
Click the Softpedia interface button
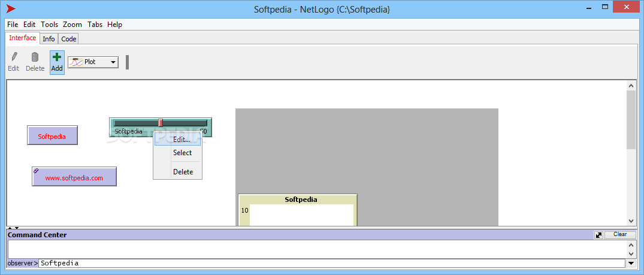pos(52,135)
